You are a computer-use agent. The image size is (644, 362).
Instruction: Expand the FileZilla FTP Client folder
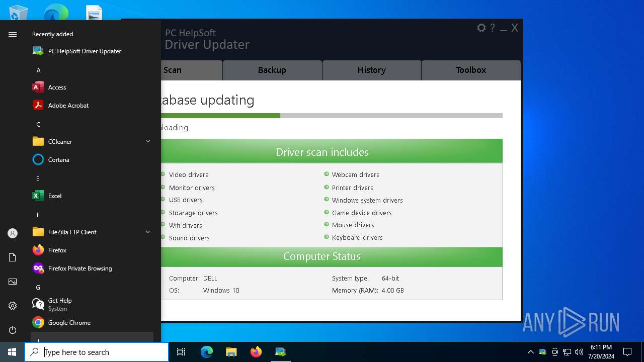click(92, 232)
